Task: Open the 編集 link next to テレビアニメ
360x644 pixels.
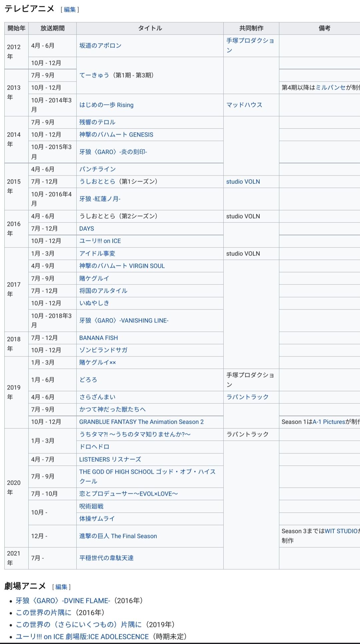Action: coord(70,10)
